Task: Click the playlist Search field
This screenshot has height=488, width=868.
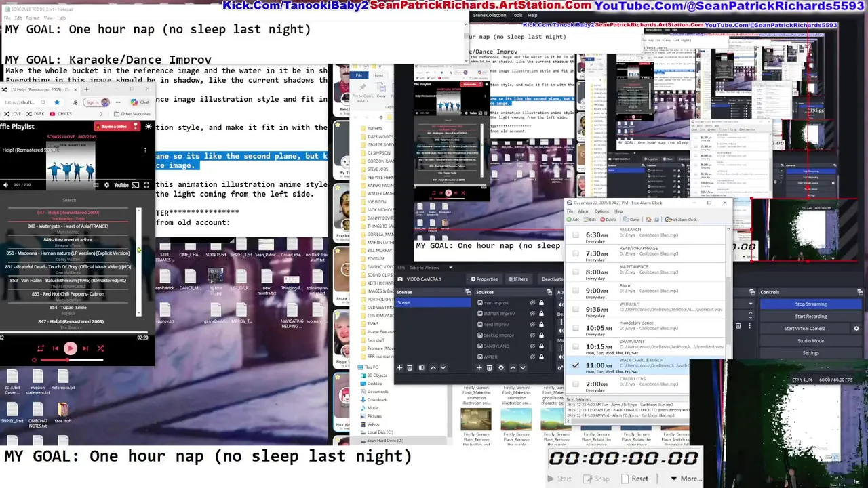Action: click(69, 200)
